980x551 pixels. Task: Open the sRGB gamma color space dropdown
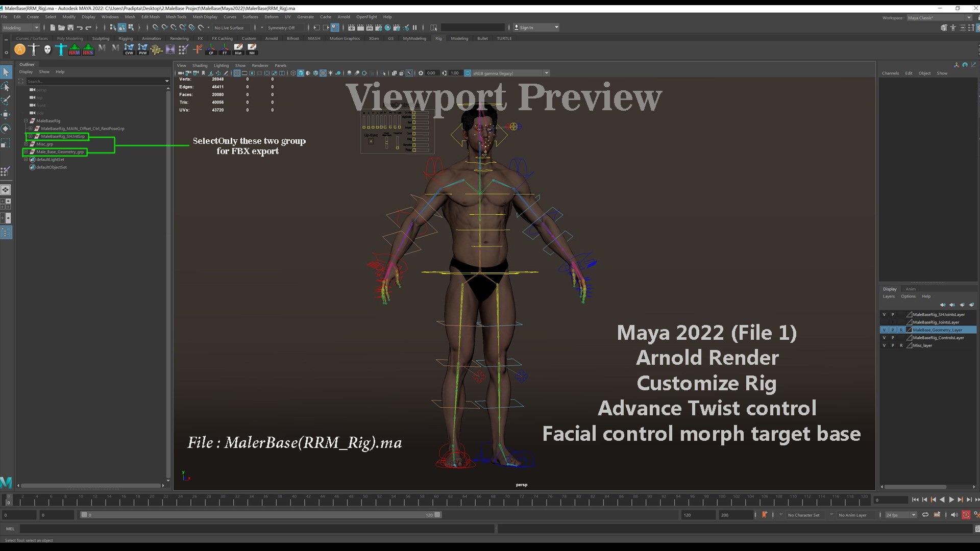click(510, 73)
